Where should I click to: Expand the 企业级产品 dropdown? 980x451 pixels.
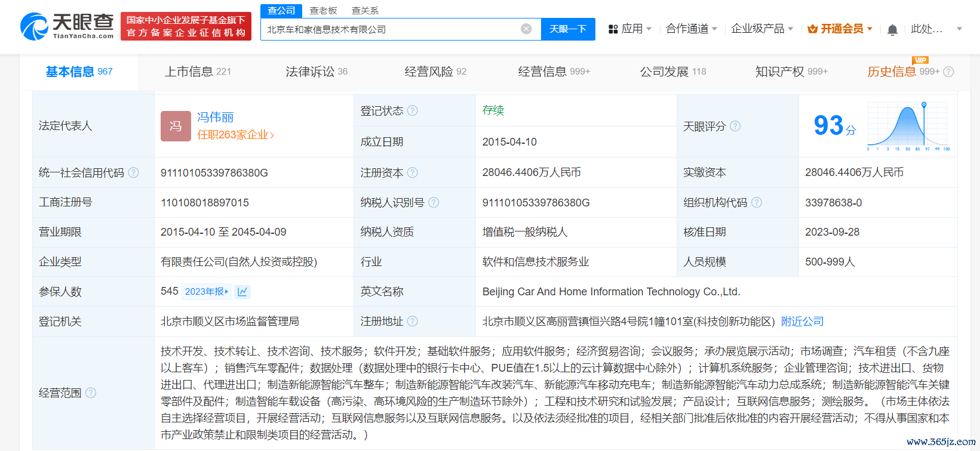pos(791,29)
